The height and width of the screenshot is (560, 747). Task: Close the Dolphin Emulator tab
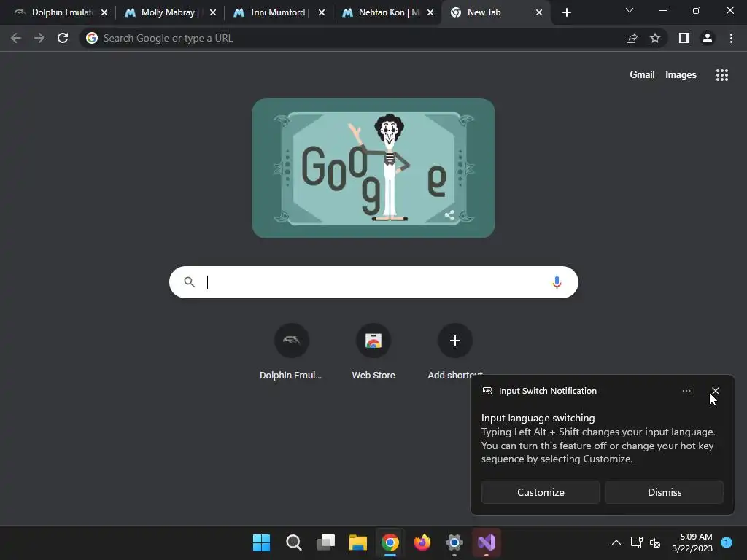(x=104, y=13)
